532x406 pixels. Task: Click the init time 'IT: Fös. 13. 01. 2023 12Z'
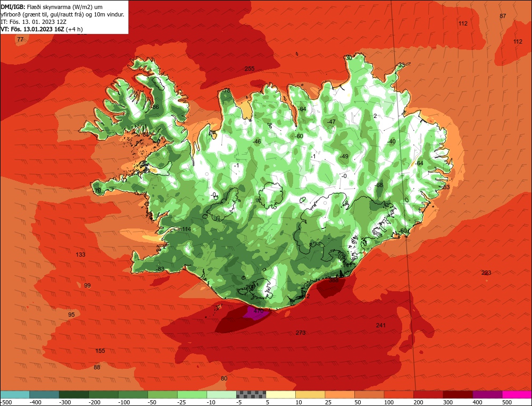(34, 22)
